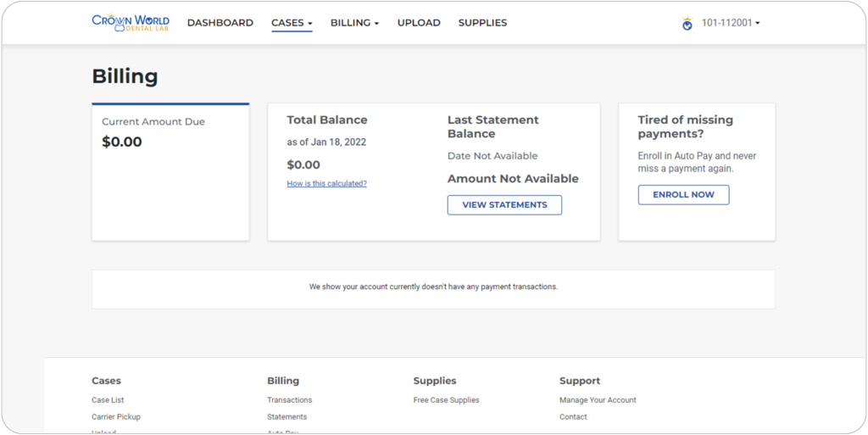
Task: Open the Upload page
Action: pyautogui.click(x=419, y=23)
